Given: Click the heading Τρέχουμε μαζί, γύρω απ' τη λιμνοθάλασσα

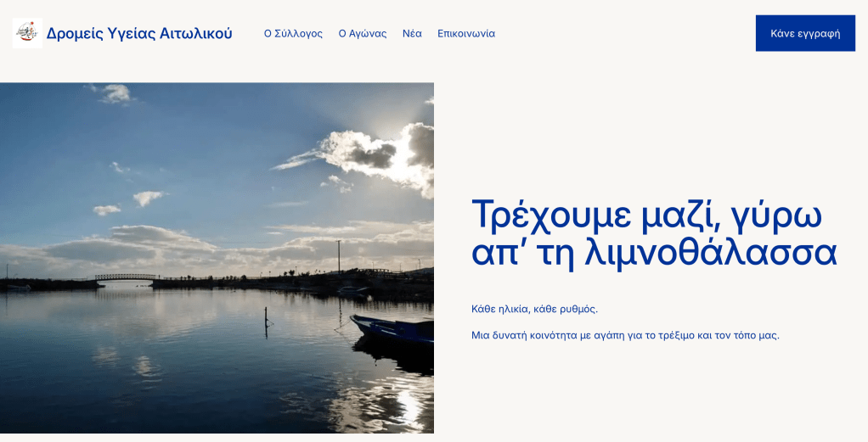Looking at the screenshot, I should pyautogui.click(x=654, y=233).
